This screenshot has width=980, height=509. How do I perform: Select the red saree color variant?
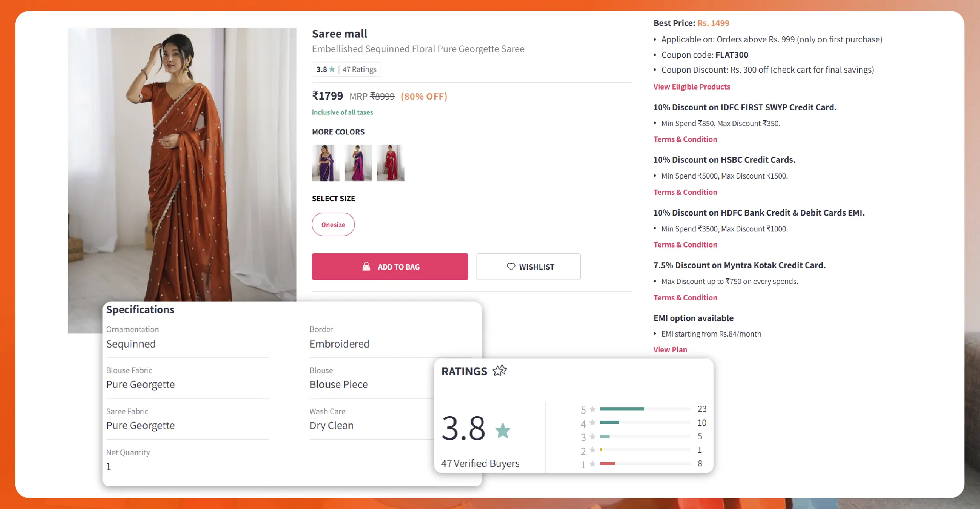coord(390,163)
